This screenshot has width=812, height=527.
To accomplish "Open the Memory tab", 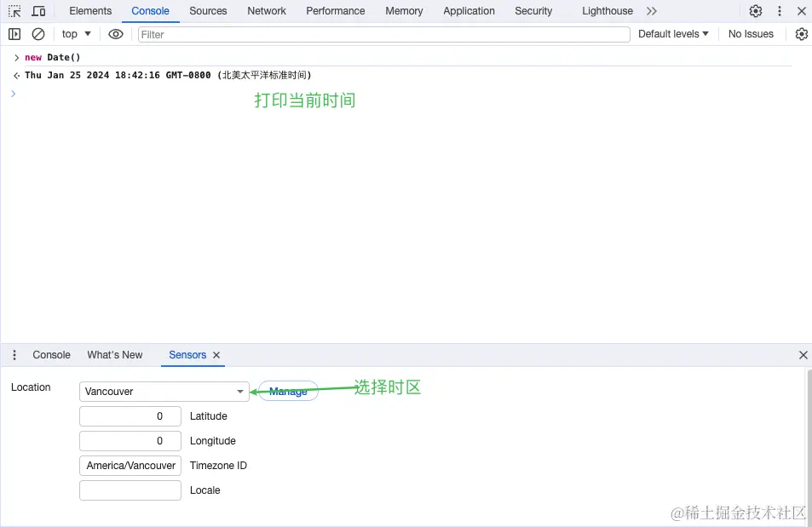I will [x=404, y=11].
